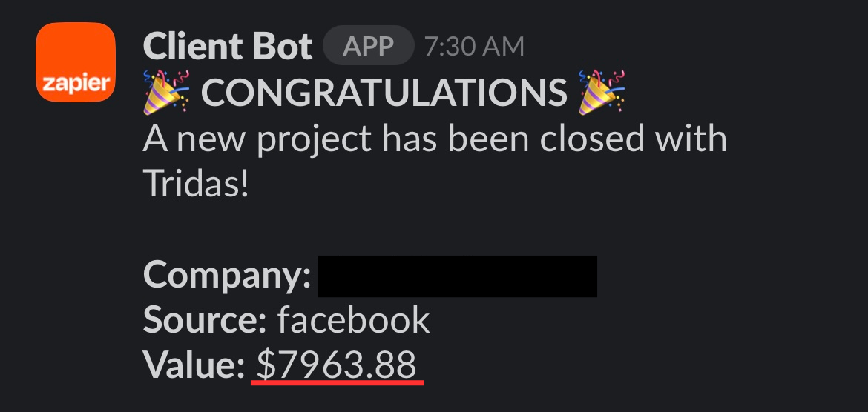Viewport: 868px width, 412px height.
Task: Click the word "new" in the message
Action: (211, 141)
